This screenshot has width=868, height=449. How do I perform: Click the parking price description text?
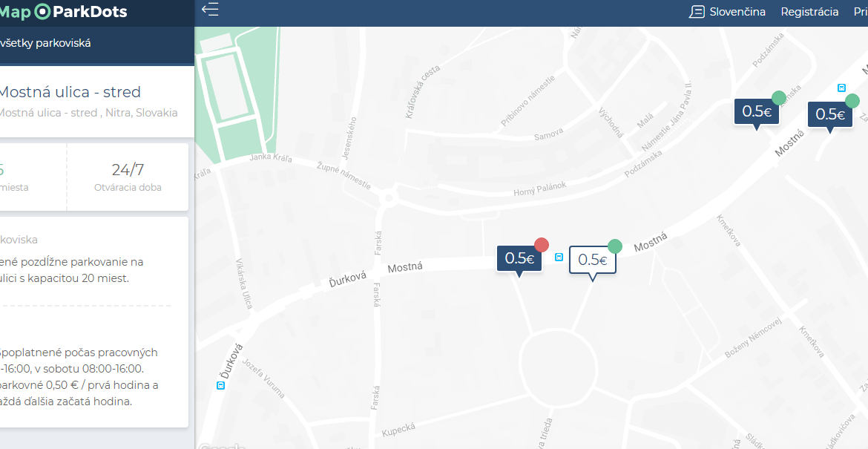(x=79, y=377)
